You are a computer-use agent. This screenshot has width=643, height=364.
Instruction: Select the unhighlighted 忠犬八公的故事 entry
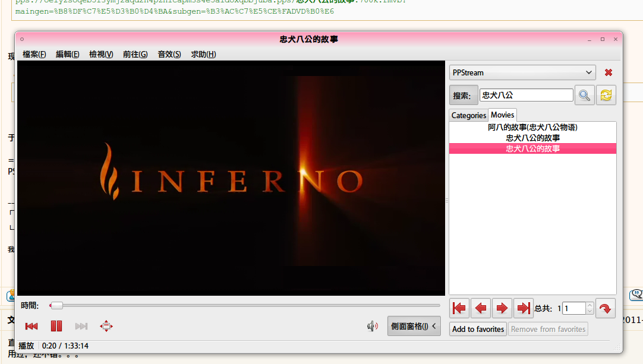(532, 138)
